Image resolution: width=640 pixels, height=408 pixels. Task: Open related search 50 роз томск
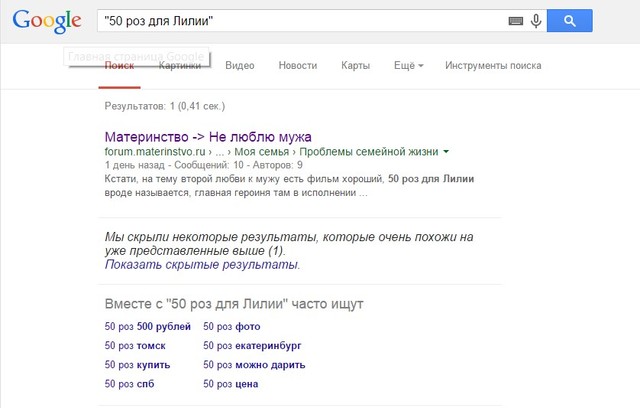click(x=135, y=346)
